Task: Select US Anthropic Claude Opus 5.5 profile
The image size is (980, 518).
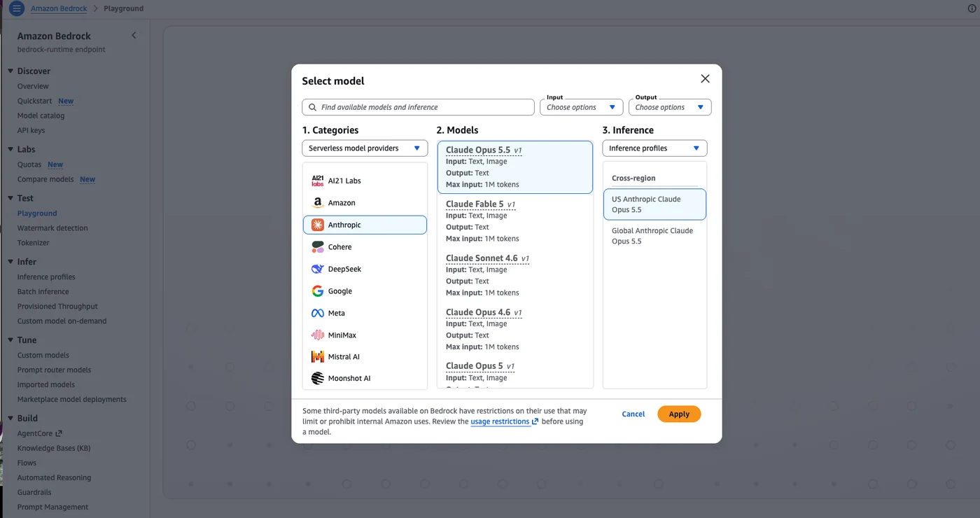Action: click(654, 204)
